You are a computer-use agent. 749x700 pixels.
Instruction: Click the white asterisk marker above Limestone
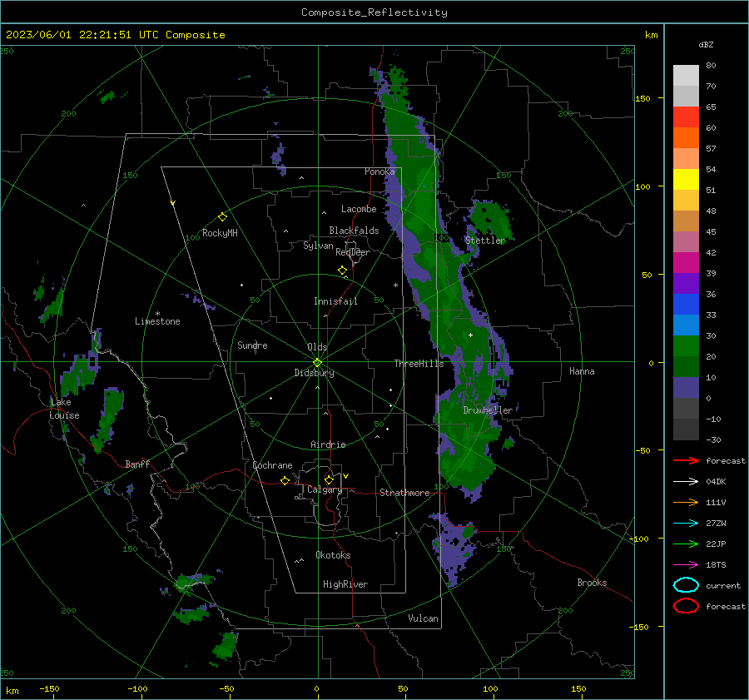157,314
